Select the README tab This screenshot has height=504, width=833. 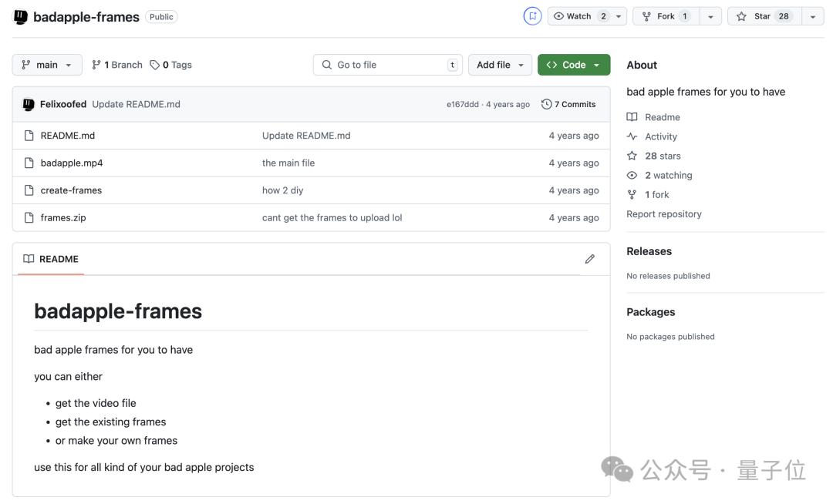pyautogui.click(x=51, y=259)
